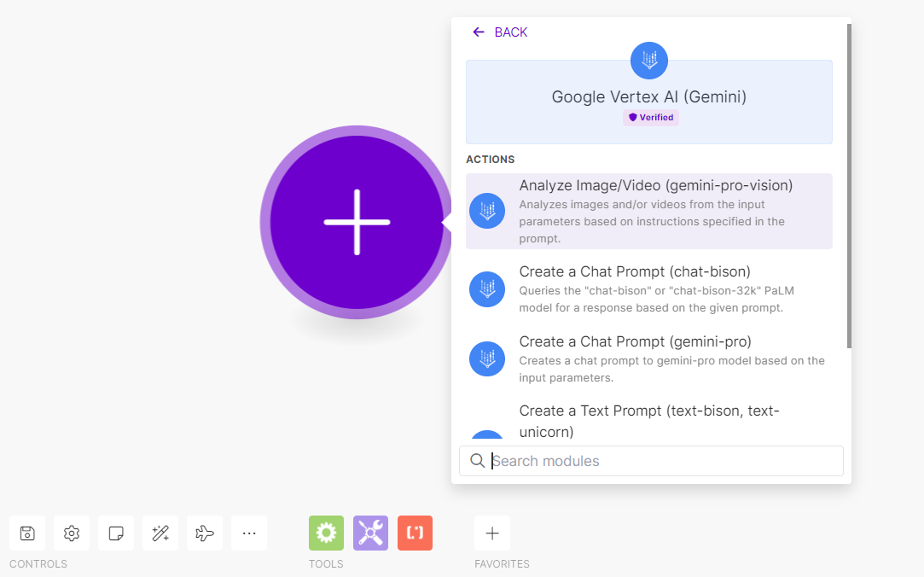Click the airplane explain flow icon

(205, 533)
